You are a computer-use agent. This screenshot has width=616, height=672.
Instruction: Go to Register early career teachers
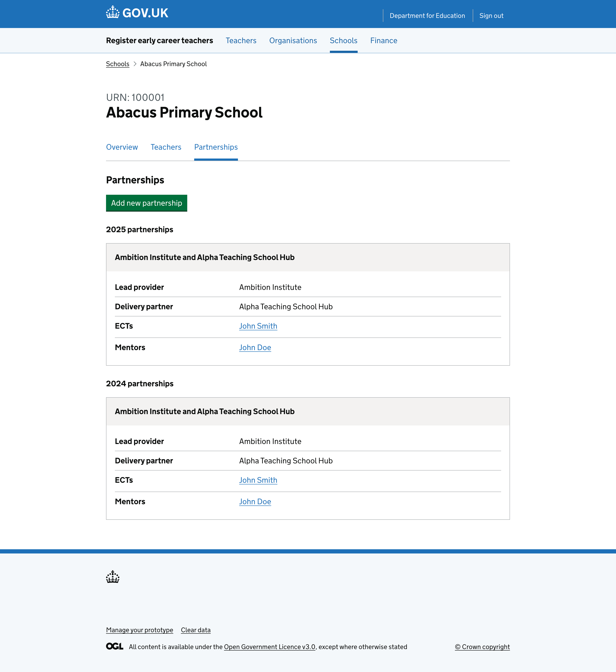coord(159,40)
